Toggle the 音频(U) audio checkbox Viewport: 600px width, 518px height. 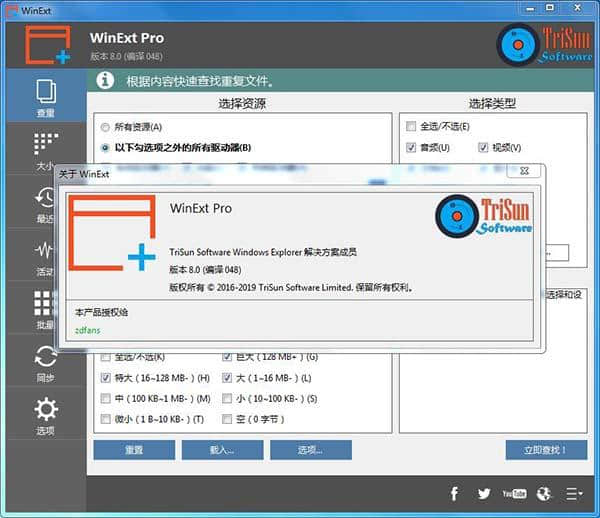[x=411, y=148]
